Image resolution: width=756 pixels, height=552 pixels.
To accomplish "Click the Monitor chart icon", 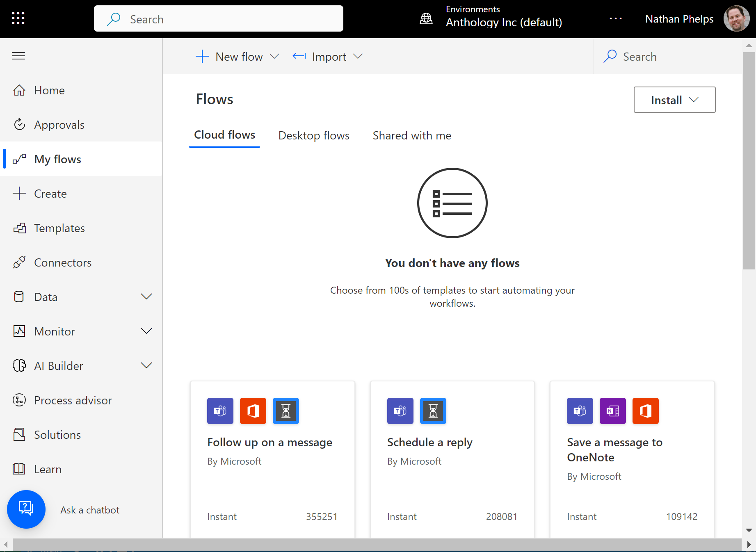I will pos(19,331).
